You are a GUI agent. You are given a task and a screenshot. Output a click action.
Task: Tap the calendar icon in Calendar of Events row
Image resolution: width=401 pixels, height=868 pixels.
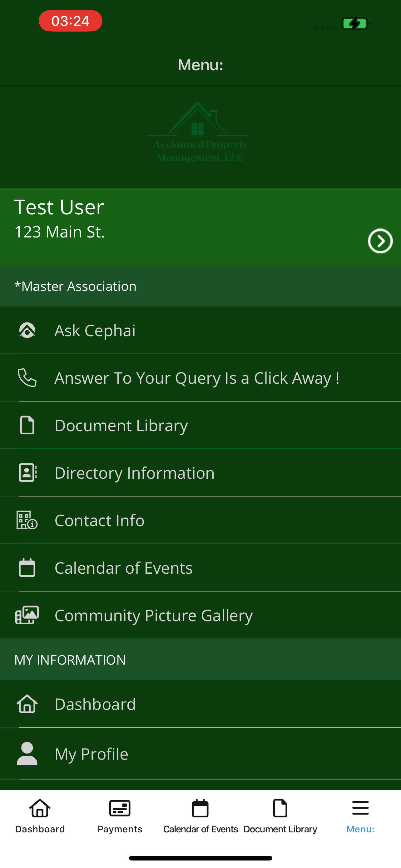point(27,567)
